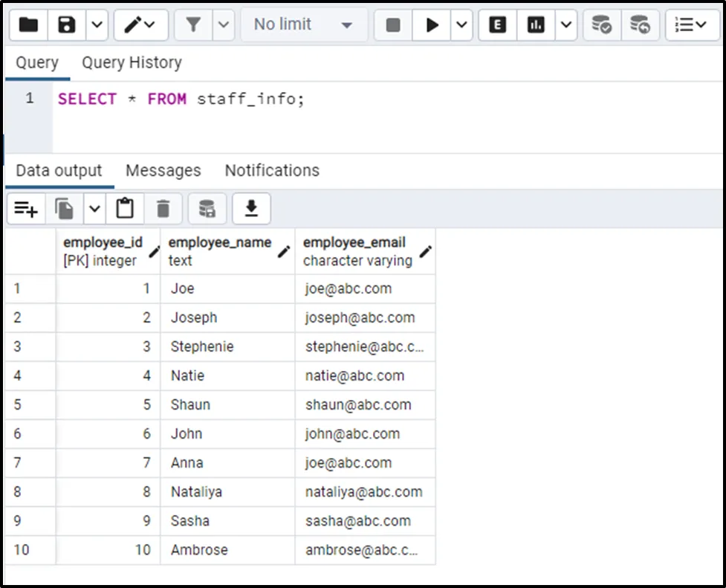
Task: Click the Open File folder icon
Action: [x=29, y=25]
